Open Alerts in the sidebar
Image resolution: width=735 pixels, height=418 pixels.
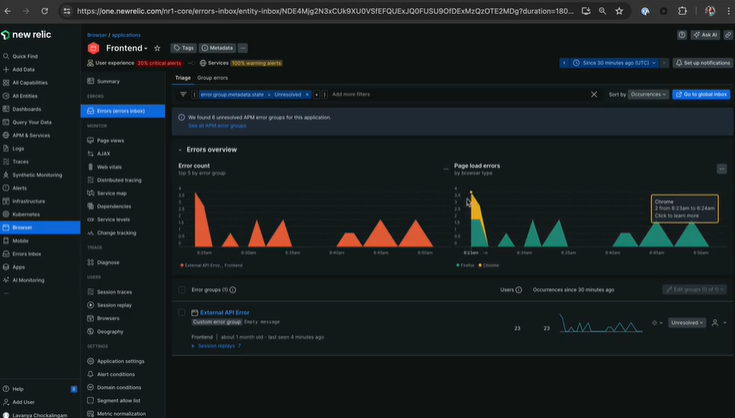pyautogui.click(x=20, y=188)
